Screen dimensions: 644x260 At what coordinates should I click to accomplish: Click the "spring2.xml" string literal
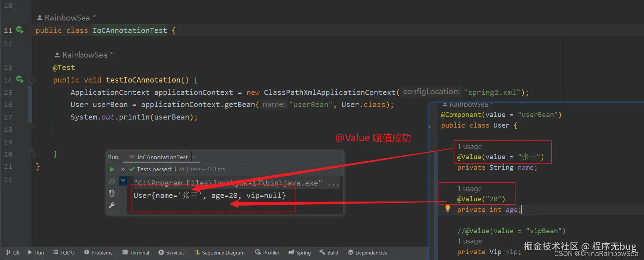492,92
